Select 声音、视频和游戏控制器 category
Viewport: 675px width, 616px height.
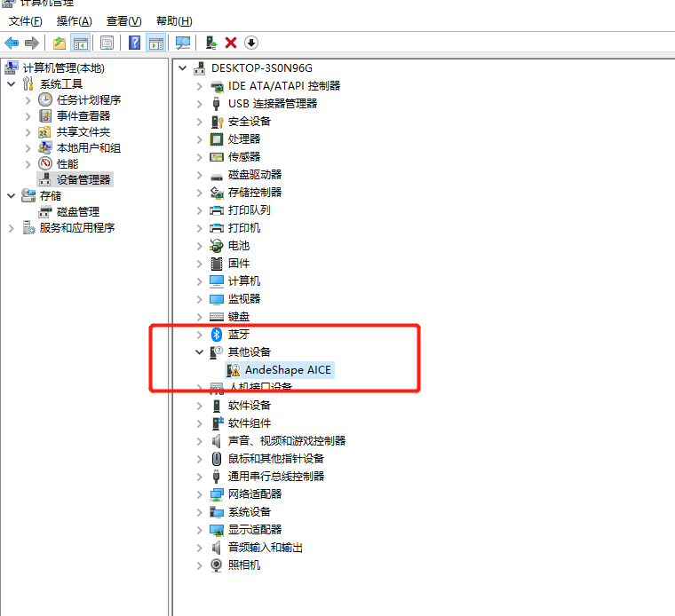287,441
